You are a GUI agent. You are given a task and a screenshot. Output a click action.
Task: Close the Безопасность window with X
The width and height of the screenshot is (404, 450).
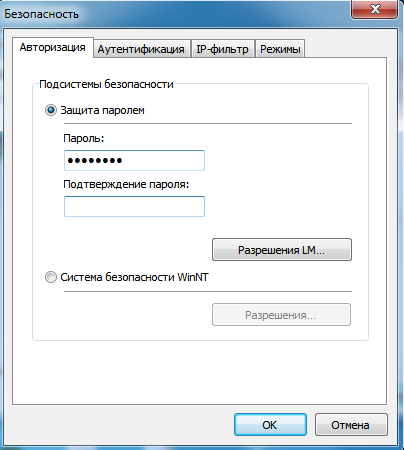click(375, 9)
